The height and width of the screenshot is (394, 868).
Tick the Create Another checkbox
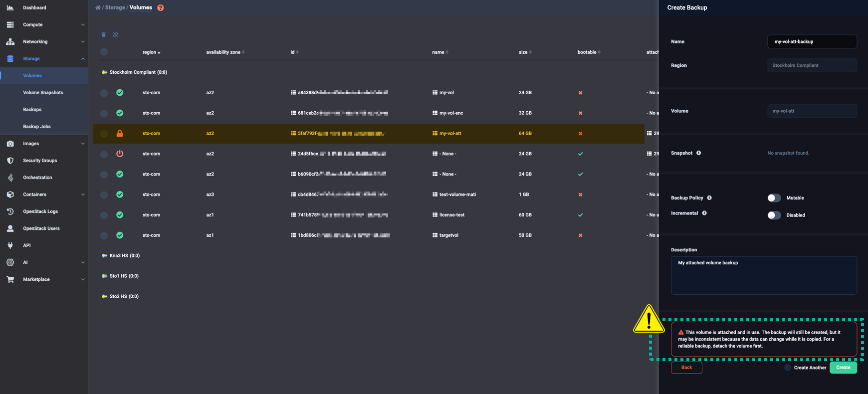click(x=787, y=368)
